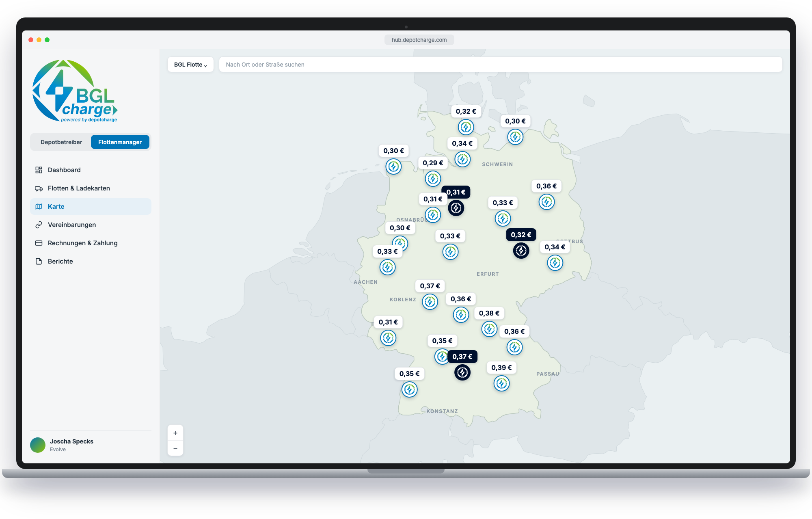Click the Dashboard grid icon

click(x=39, y=170)
